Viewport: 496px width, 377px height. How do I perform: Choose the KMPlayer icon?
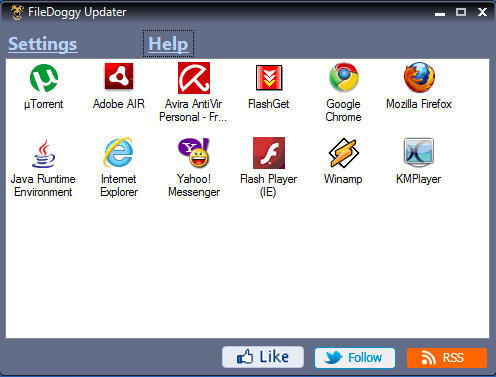click(x=419, y=152)
